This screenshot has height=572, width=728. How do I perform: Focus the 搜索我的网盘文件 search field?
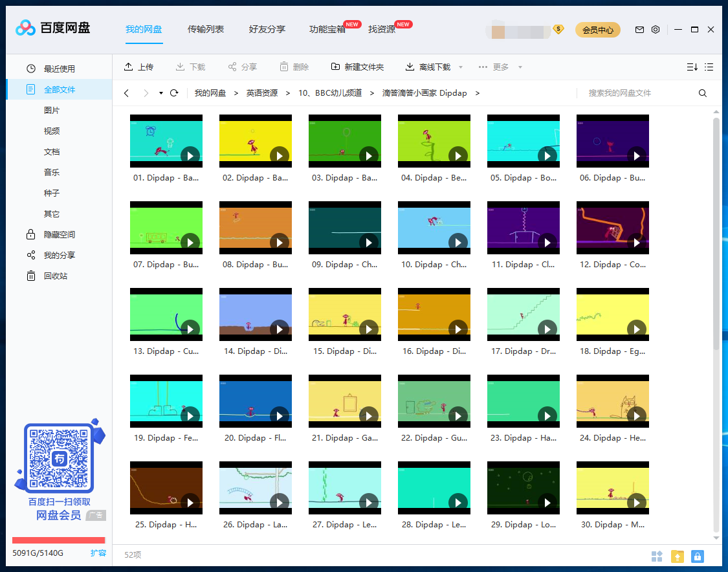636,93
